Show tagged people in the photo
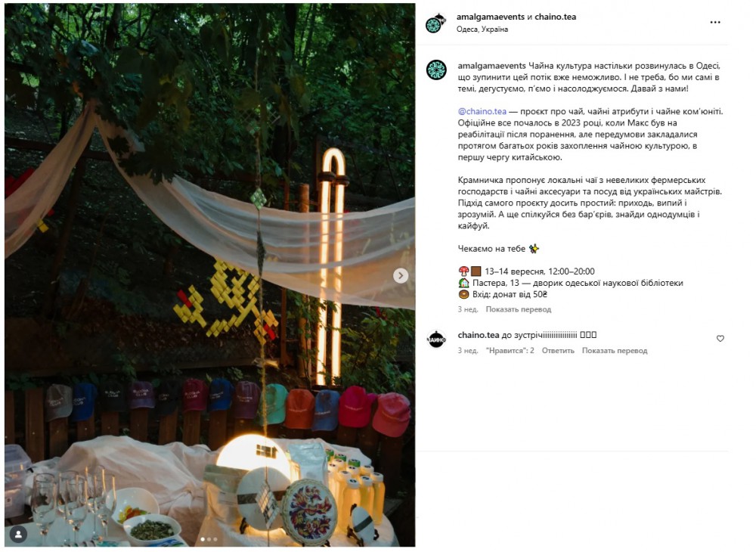 click(18, 534)
